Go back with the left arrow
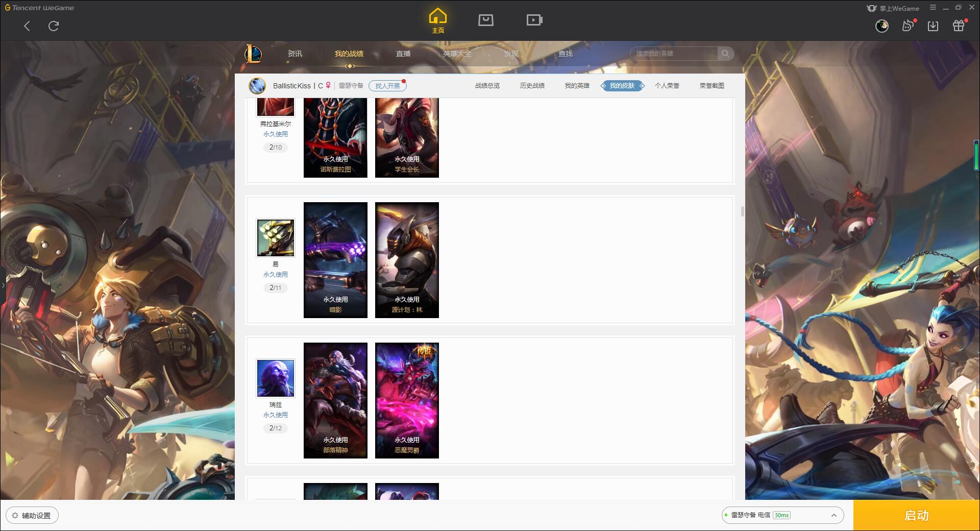The image size is (980, 531). pos(27,26)
